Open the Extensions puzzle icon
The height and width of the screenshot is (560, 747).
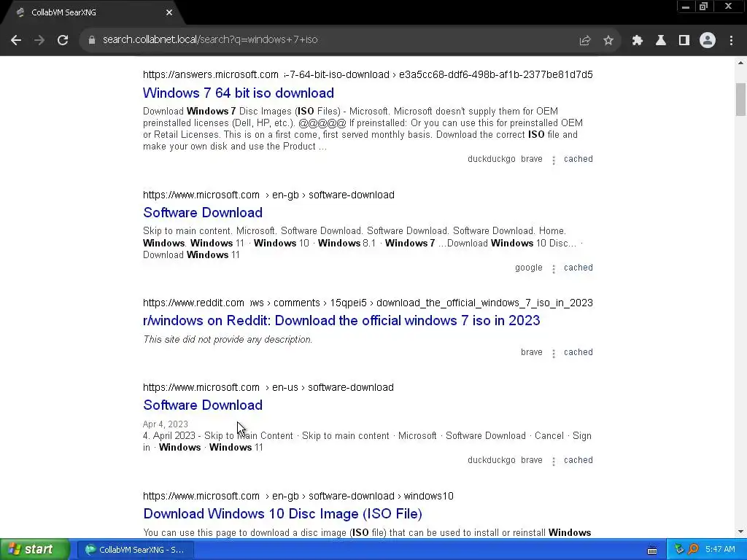(x=638, y=41)
